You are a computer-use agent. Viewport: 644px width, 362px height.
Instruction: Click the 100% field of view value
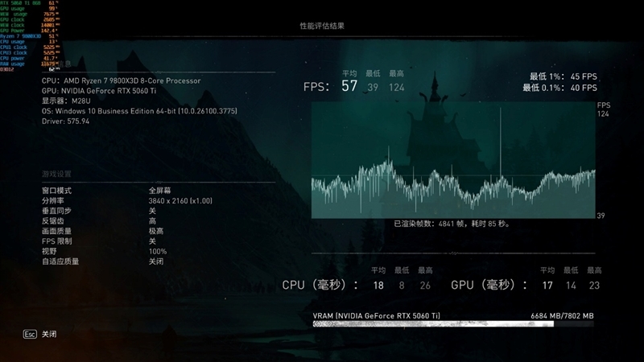158,252
